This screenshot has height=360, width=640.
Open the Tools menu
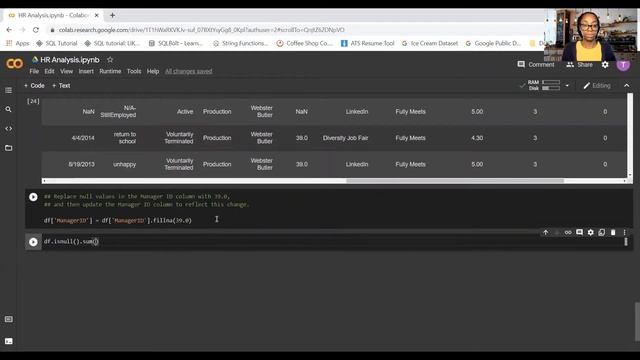[x=134, y=71]
